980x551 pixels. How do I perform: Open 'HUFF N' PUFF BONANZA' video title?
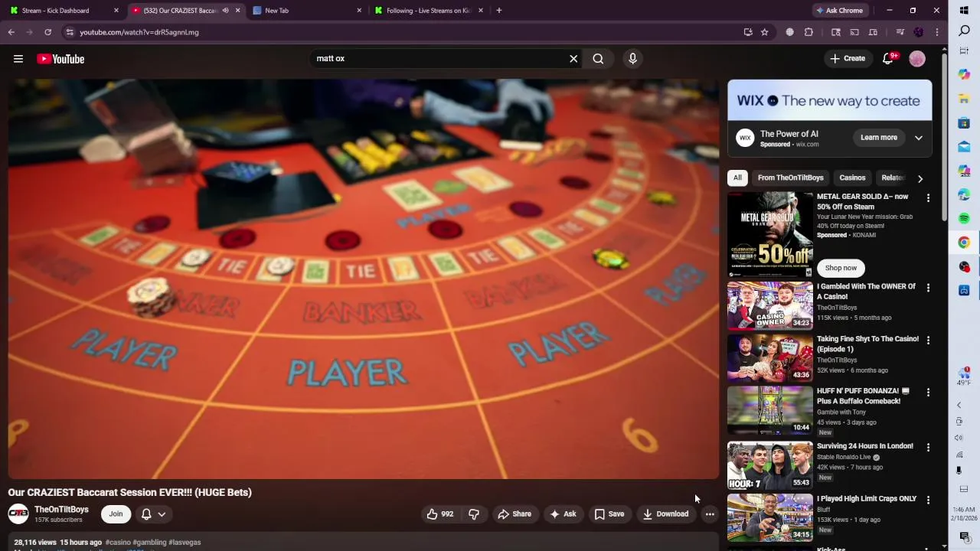click(863, 396)
